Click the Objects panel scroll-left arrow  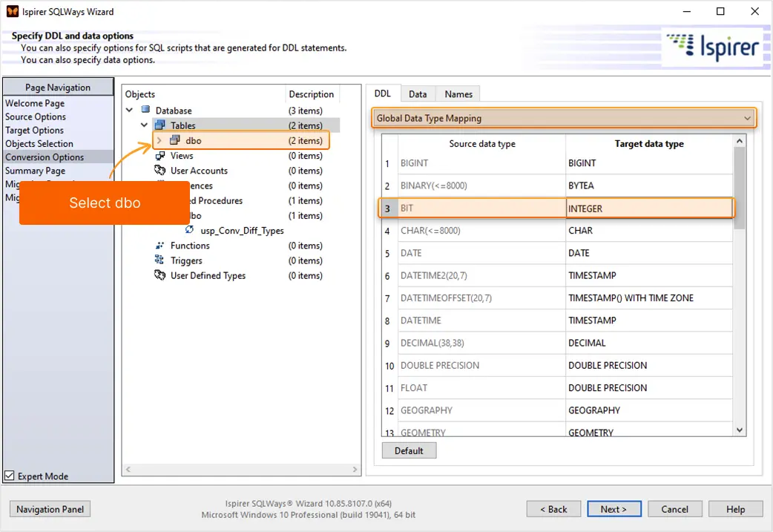click(x=128, y=470)
